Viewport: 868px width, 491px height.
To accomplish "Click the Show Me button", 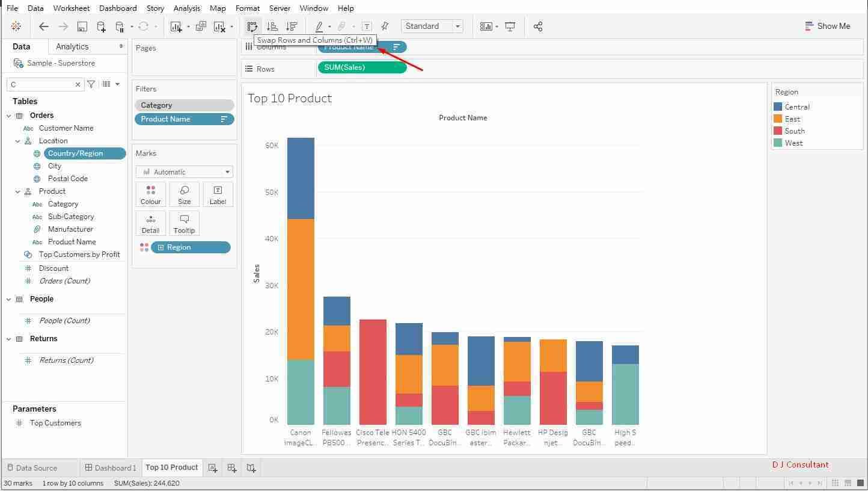I will tap(827, 26).
